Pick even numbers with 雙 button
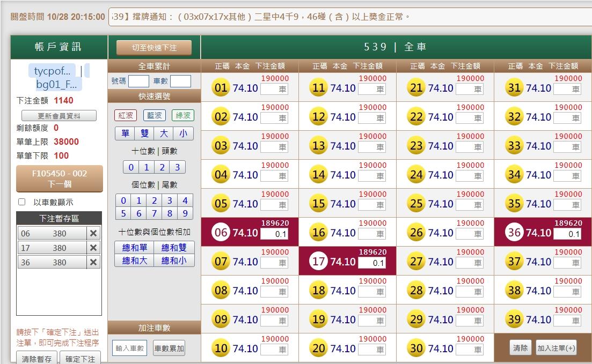The height and width of the screenshot is (364, 592). point(144,133)
